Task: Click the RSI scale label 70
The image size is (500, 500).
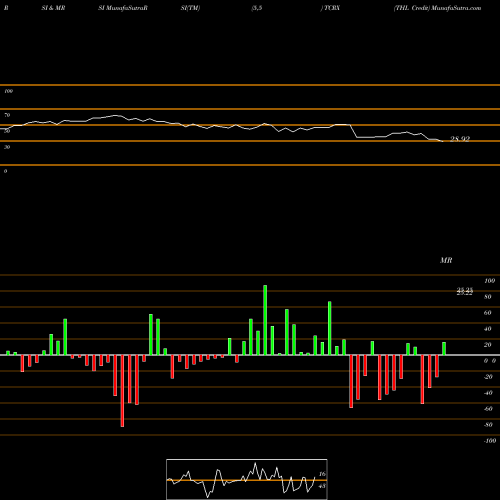Action: coord(7,115)
